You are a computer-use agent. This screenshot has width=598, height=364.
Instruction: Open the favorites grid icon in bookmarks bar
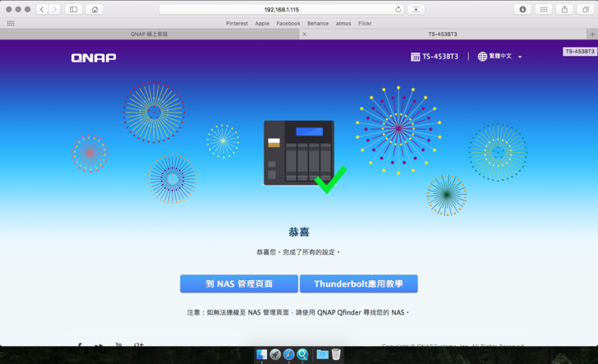[11, 23]
